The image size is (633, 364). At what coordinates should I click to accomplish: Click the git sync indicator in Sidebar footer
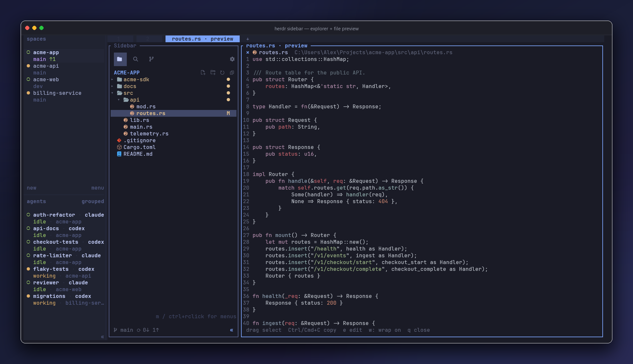(x=148, y=330)
